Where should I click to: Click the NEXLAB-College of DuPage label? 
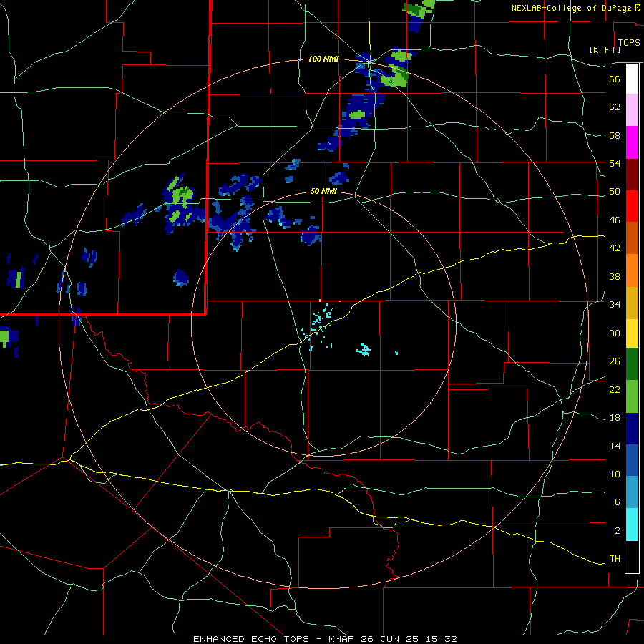click(571, 8)
